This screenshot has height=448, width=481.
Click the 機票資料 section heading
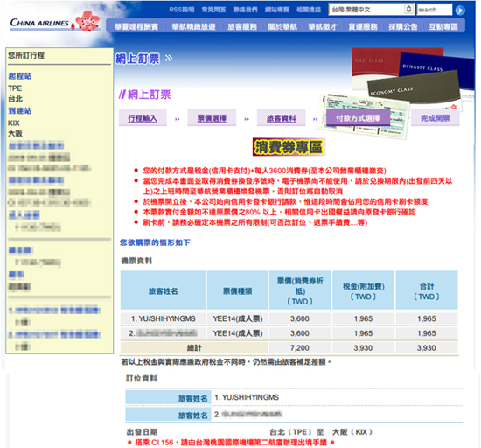pyautogui.click(x=136, y=261)
